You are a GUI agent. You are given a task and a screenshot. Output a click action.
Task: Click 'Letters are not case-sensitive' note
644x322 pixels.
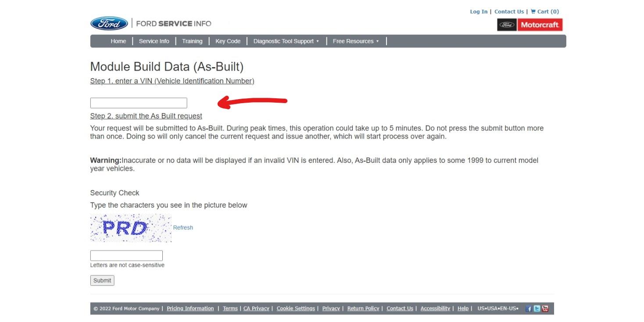pos(127,265)
